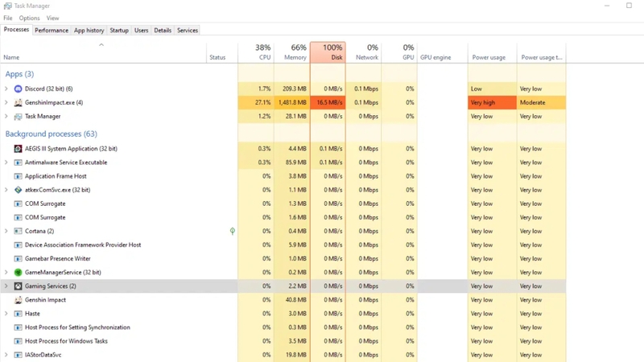The image size is (644, 362).
Task: Click the 1,481.8 MB memory value
Action: [291, 103]
